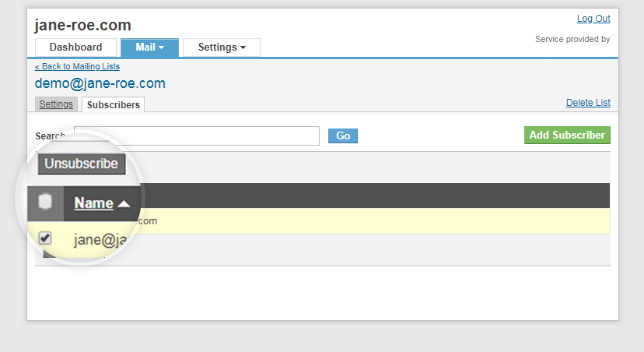Switch to the mailing list Settings sub-tab
644x352 pixels.
56,104
